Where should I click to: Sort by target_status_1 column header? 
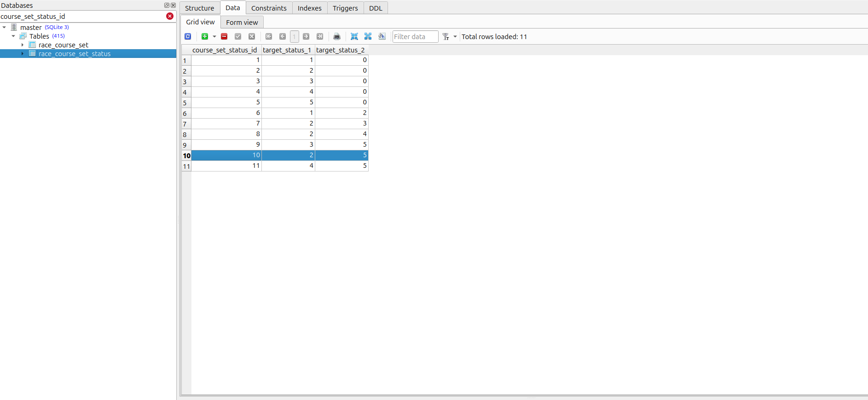click(288, 50)
